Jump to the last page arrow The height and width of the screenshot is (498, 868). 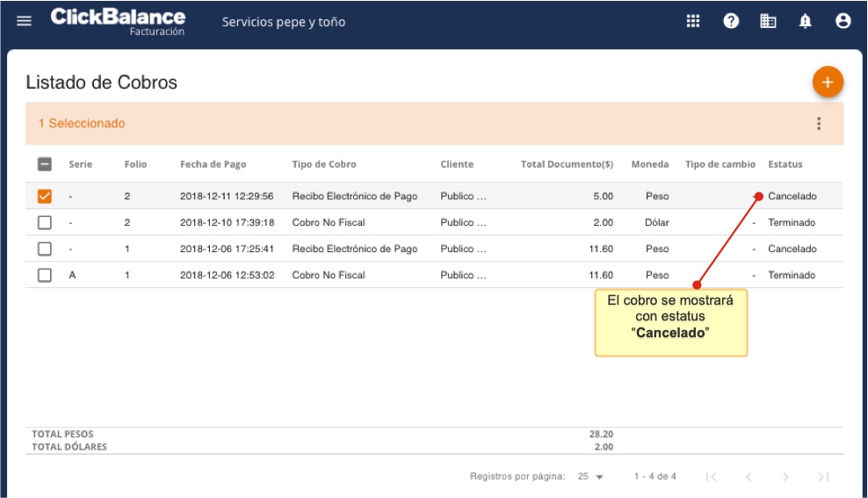coord(823,477)
